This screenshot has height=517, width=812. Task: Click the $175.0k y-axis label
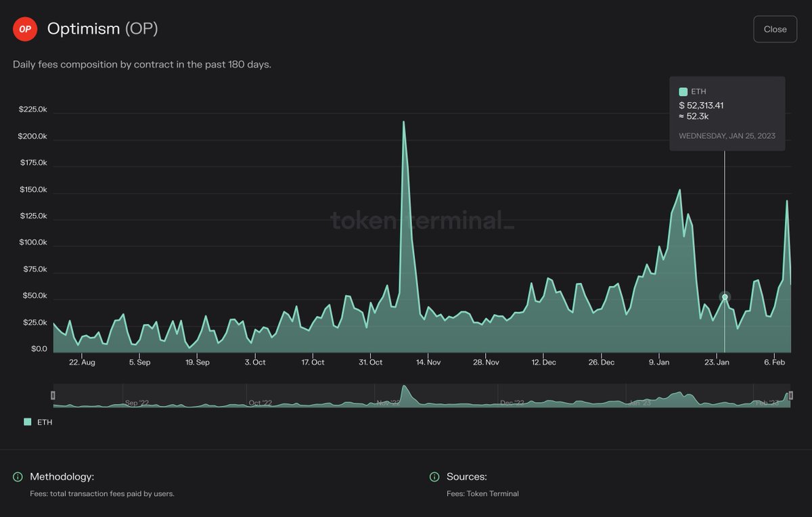[x=32, y=163]
